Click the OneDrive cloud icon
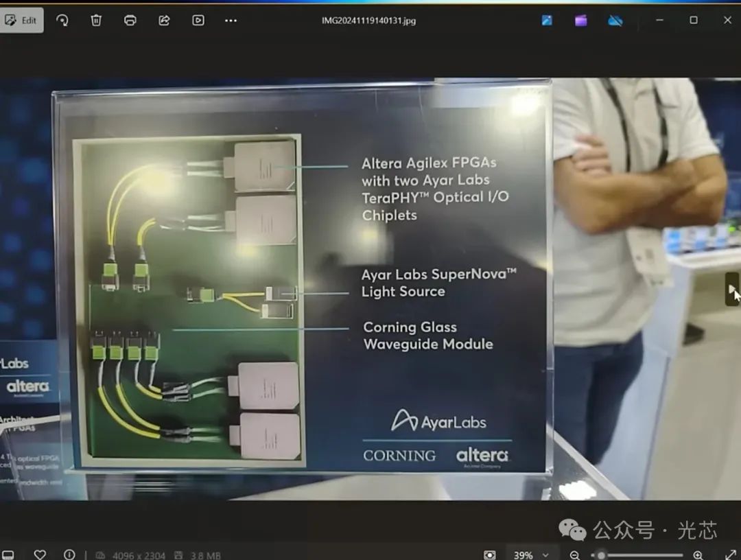This screenshot has width=741, height=560. (615, 21)
